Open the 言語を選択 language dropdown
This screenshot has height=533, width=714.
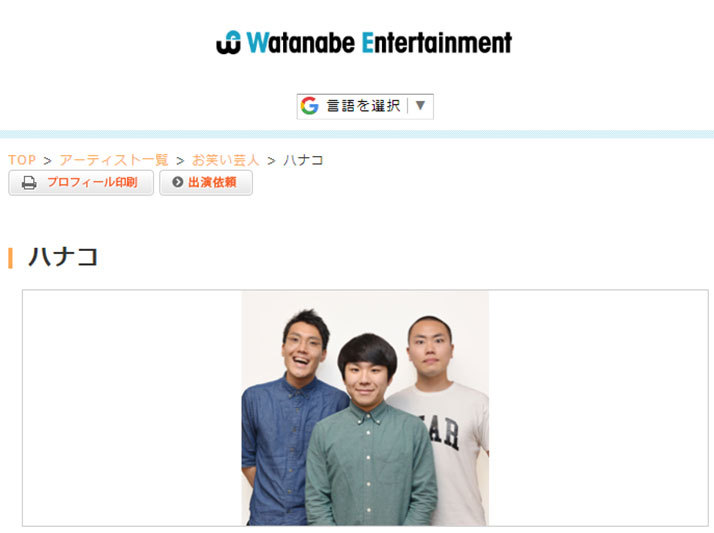point(365,107)
